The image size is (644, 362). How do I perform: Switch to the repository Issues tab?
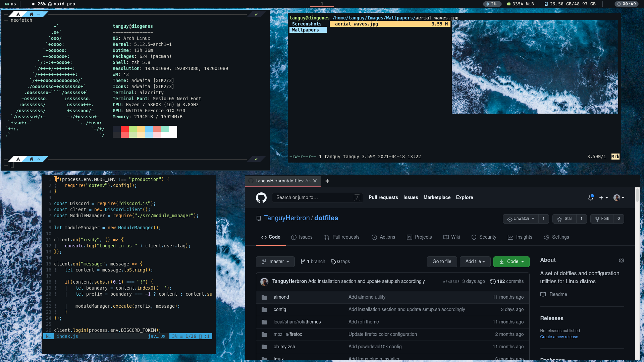pos(302,237)
